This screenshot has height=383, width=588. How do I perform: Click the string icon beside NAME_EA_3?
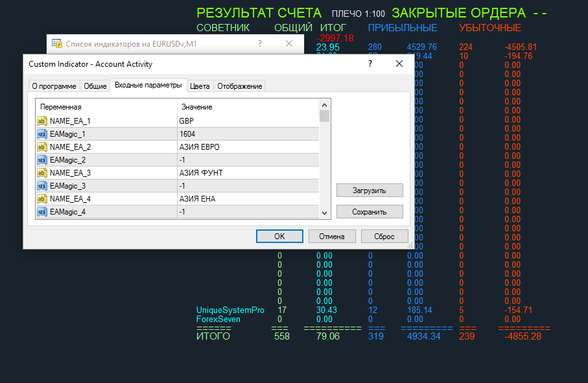41,173
